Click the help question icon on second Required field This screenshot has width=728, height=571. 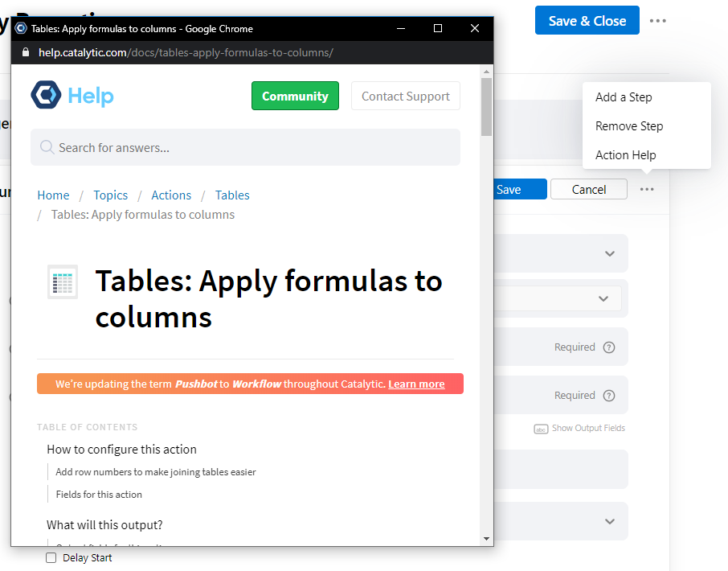click(x=609, y=396)
